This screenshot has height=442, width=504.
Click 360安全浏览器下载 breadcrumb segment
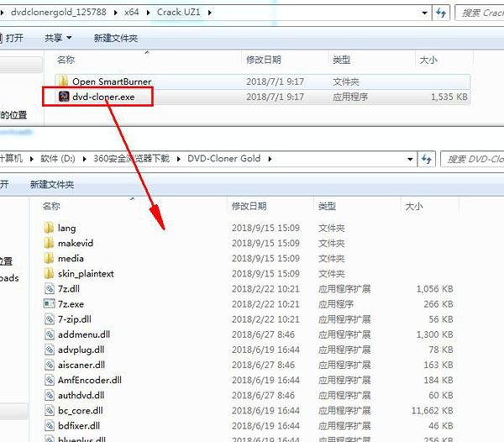click(131, 158)
